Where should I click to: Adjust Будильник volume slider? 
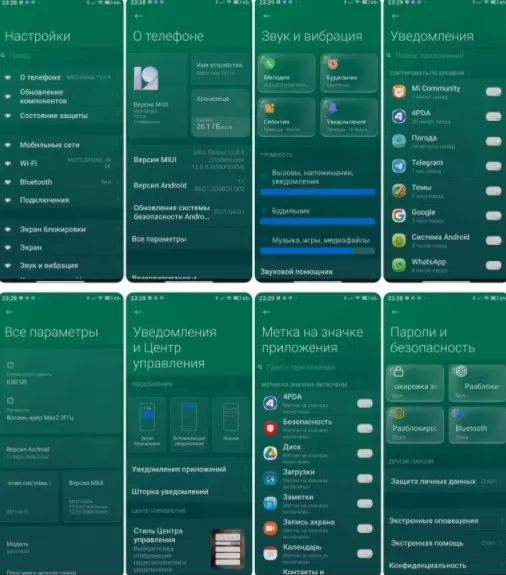(x=318, y=221)
